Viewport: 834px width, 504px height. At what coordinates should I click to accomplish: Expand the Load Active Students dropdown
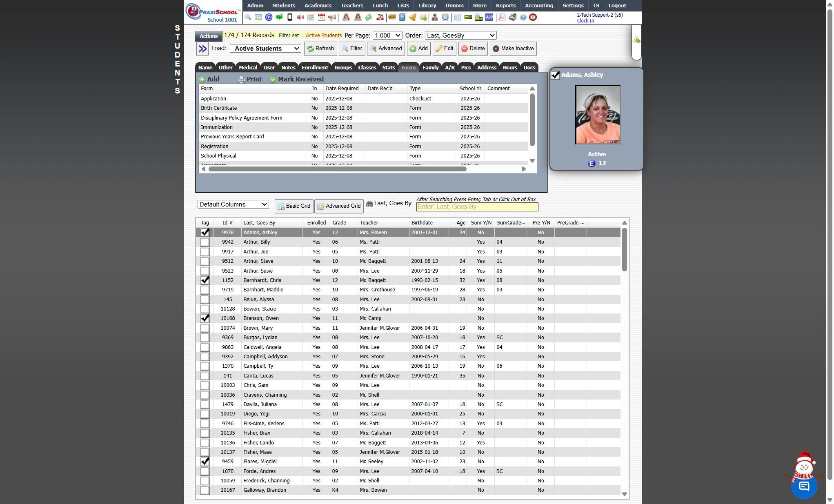(x=266, y=49)
